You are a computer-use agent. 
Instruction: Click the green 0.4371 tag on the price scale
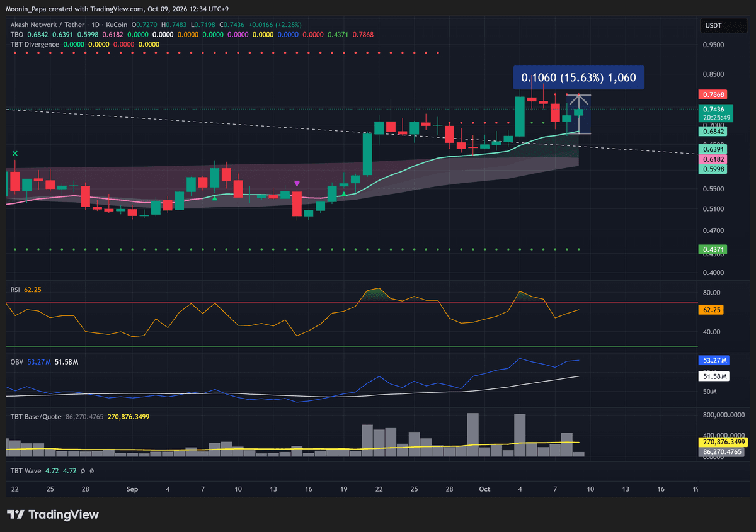click(x=713, y=250)
